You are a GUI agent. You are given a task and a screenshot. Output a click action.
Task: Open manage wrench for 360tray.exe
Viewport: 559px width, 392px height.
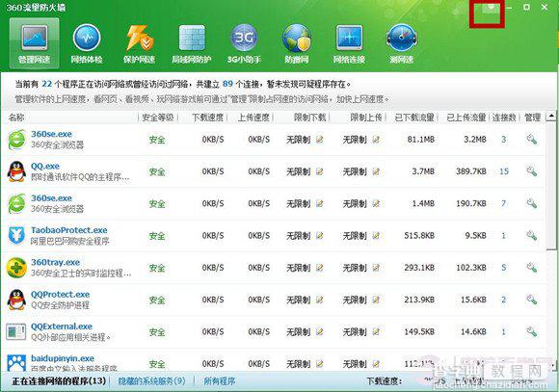pyautogui.click(x=532, y=268)
